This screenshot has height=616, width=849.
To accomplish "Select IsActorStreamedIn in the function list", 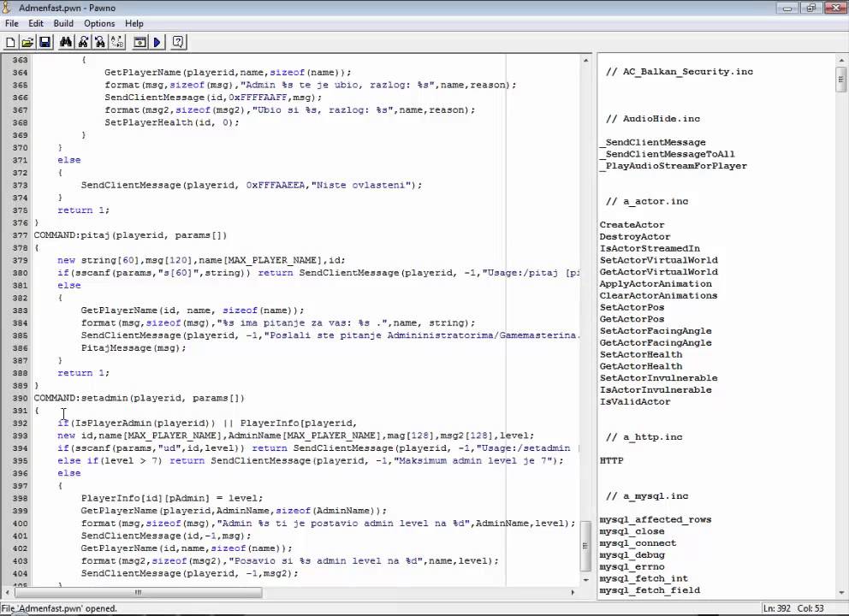I will [650, 248].
